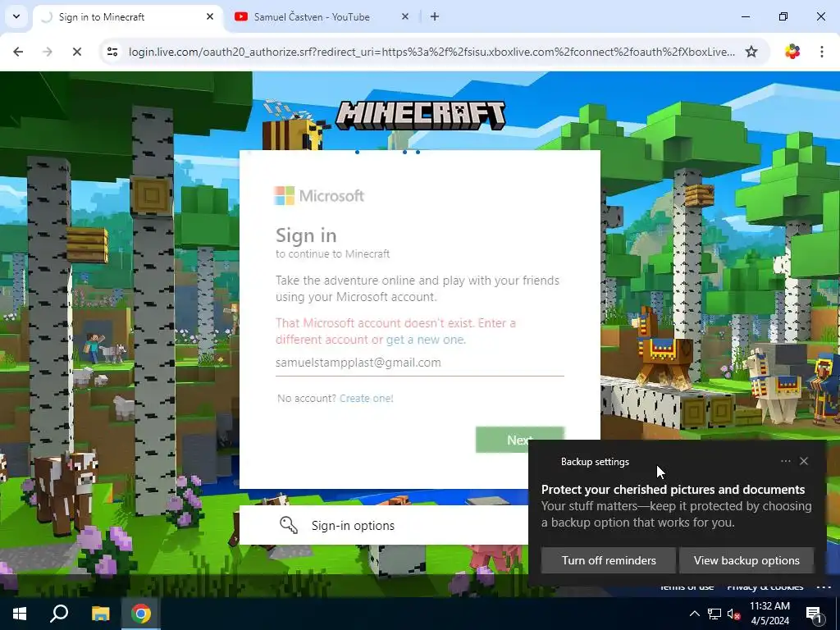Click the Next button

(519, 440)
